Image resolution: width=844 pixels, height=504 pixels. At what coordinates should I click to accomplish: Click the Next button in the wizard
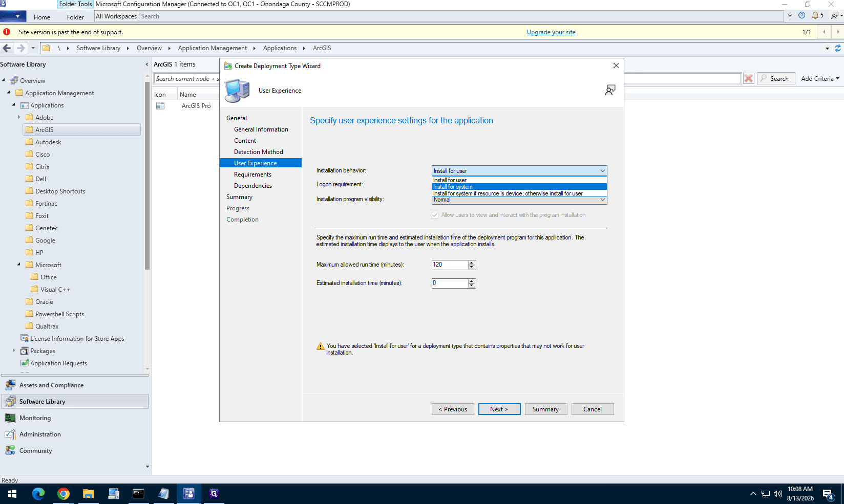[499, 409]
